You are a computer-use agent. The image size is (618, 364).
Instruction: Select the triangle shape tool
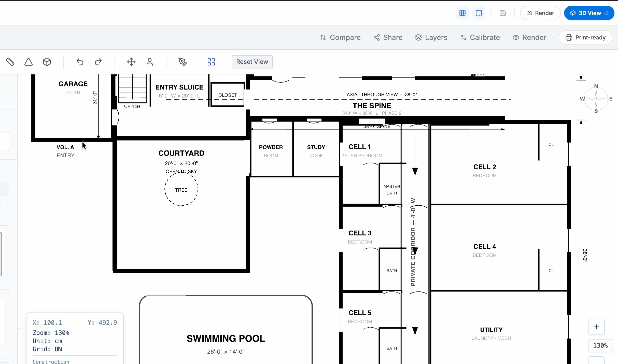coord(29,62)
